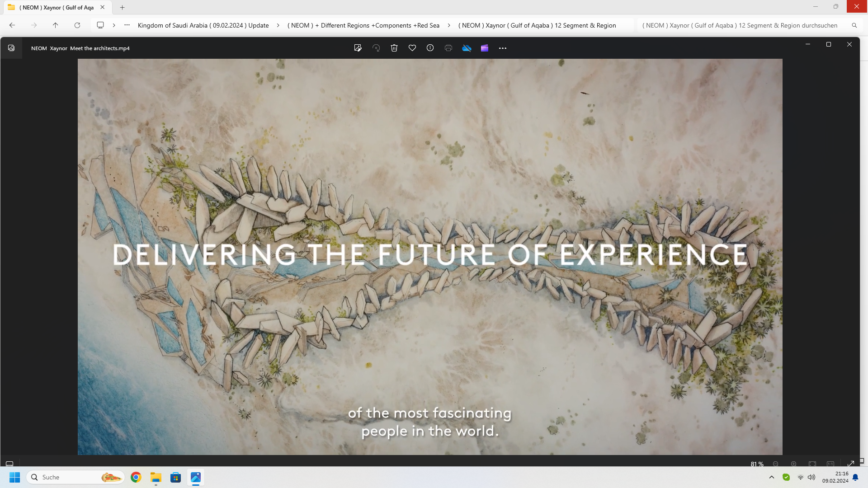The width and height of the screenshot is (868, 488).
Task: Zoom out with the minus magnifier
Action: [776, 464]
